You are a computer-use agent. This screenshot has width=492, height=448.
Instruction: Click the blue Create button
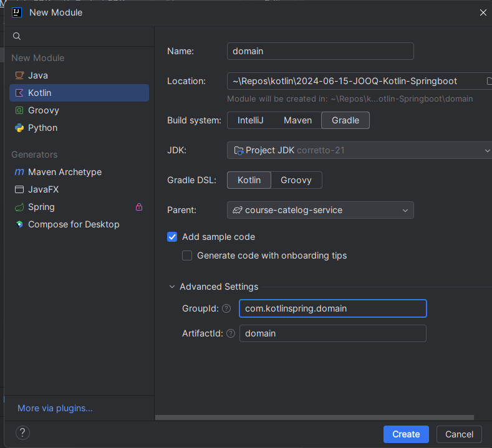(406, 434)
